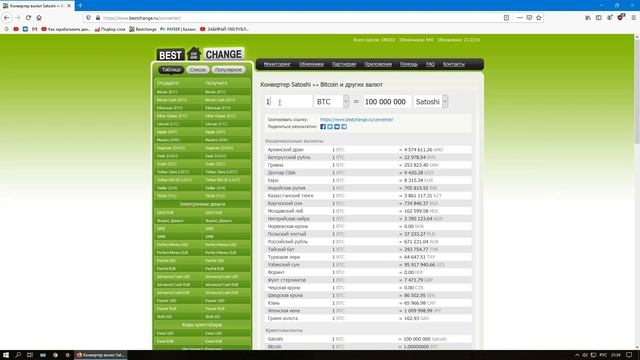Viewport: 640px width, 360px height.
Task: Click the BestChange house logo
Action: (194, 53)
